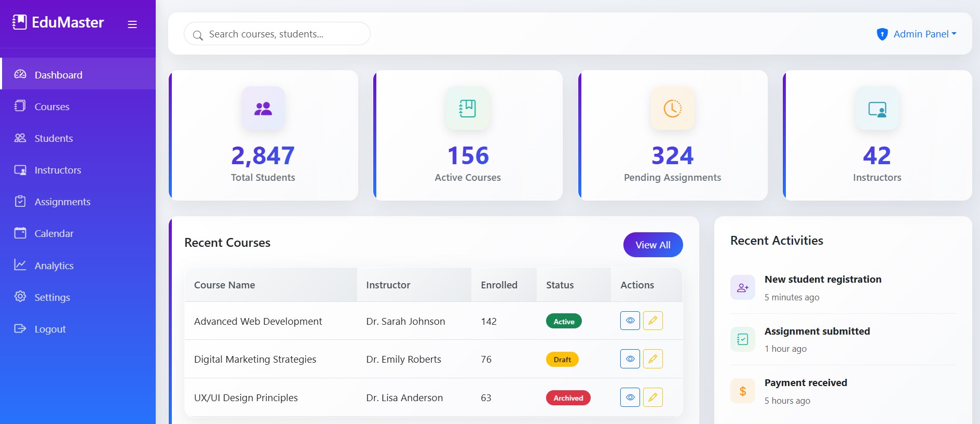Edit the Advanced Web Development course

(x=652, y=321)
